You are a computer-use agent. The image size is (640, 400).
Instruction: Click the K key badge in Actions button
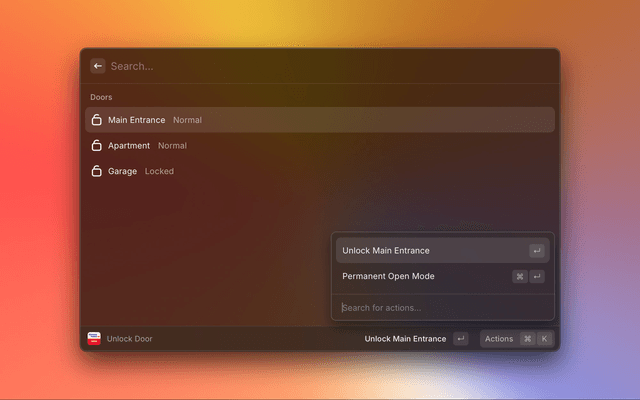(545, 339)
